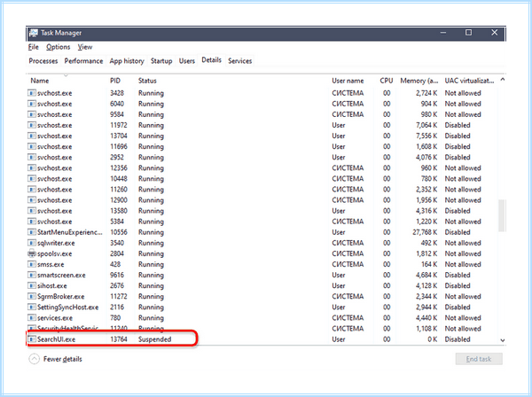Viewport: 532px width, 397px height.
Task: Click the svchost.exe icon for PID 11260
Action: (32, 190)
